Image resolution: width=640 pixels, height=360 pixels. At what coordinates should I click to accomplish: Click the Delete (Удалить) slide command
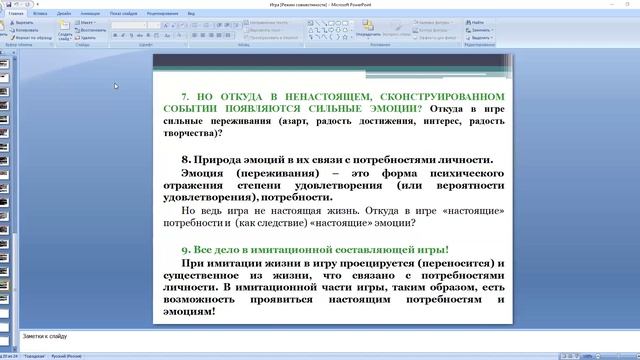pyautogui.click(x=85, y=38)
